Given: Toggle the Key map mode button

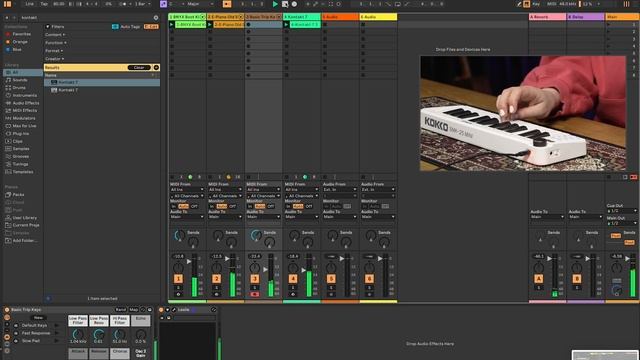Looking at the screenshot, I should coord(536,4).
